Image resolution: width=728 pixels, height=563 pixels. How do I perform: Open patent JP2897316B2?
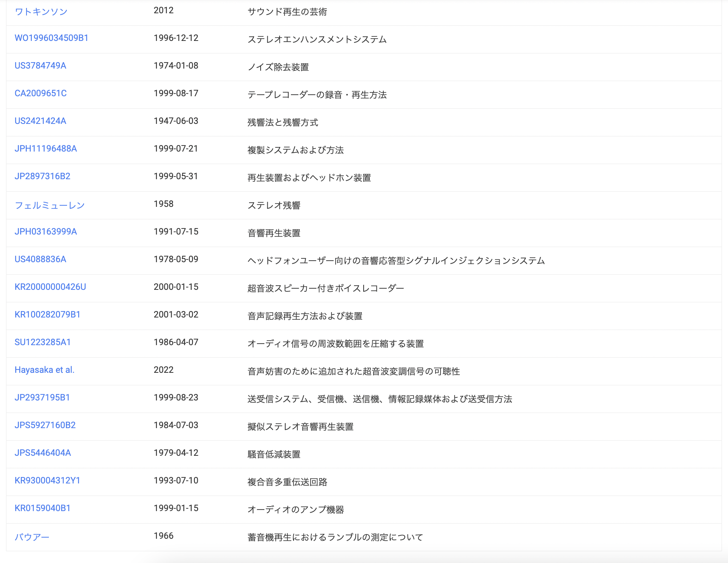(42, 176)
